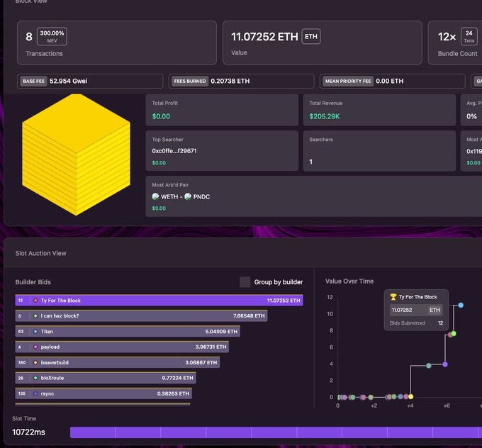
Task: Click the MEAN PRIORITY FEE 0.00 ETH field
Action: [x=393, y=82]
